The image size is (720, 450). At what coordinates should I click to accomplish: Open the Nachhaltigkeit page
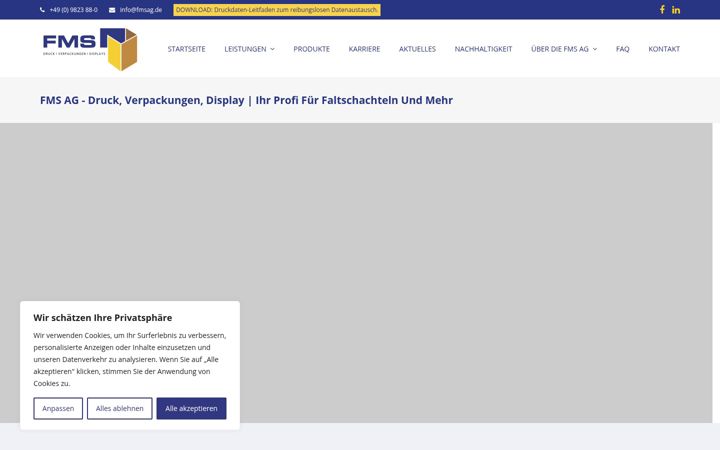point(483,49)
